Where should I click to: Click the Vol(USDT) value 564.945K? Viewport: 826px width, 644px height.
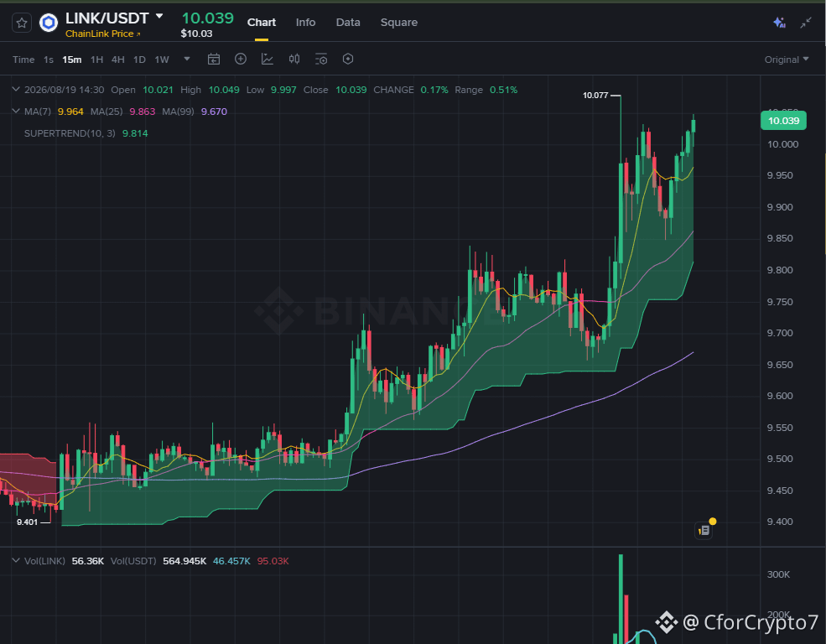tap(184, 561)
